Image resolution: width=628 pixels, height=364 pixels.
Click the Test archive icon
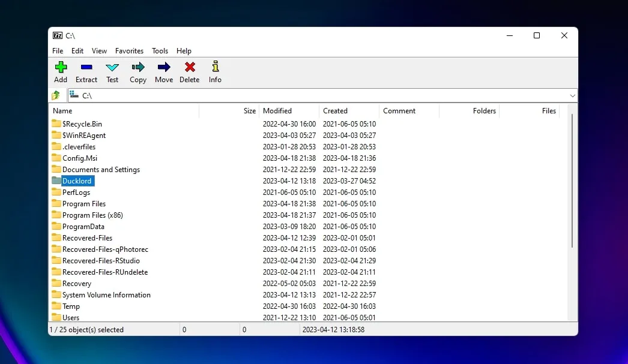pyautogui.click(x=112, y=72)
